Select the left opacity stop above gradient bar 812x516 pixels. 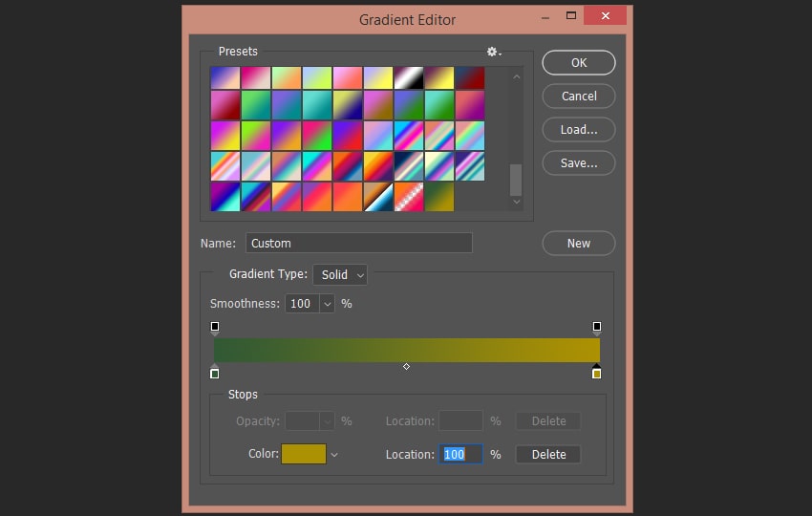click(x=215, y=328)
